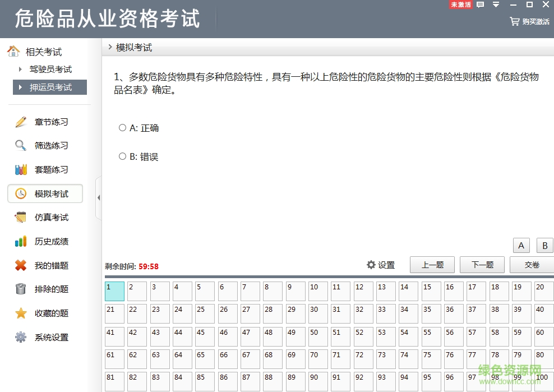The height and width of the screenshot is (392, 554).
Task: Select radio option A: 正确
Action: 122,127
